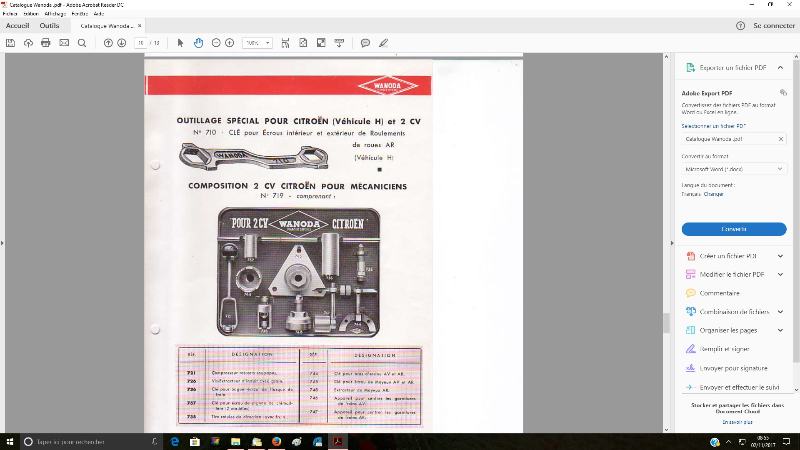Expand the Créer un fichier PDF section
This screenshot has width=800, height=450.
pyautogui.click(x=780, y=257)
